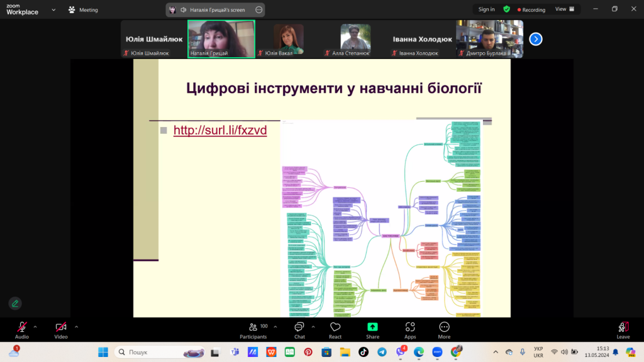Select the Meeting tab

[x=83, y=10]
